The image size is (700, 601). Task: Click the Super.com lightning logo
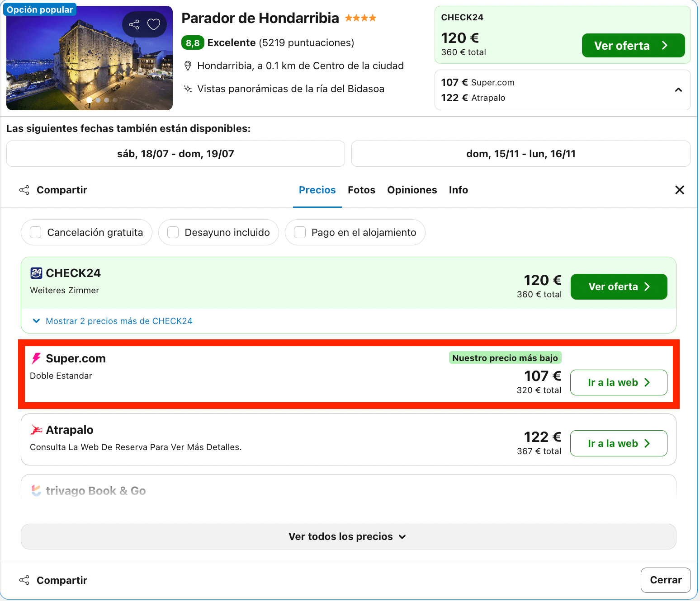pyautogui.click(x=36, y=358)
